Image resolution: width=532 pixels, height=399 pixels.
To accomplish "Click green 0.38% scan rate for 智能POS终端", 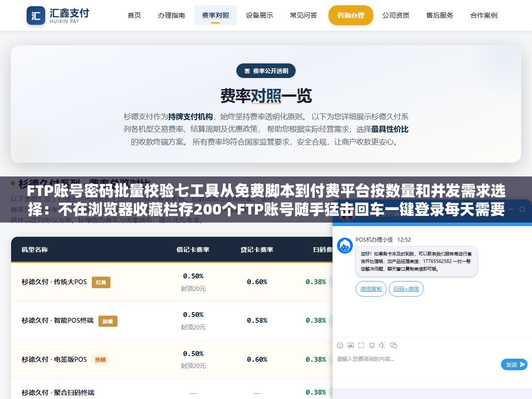I will 316,321.
